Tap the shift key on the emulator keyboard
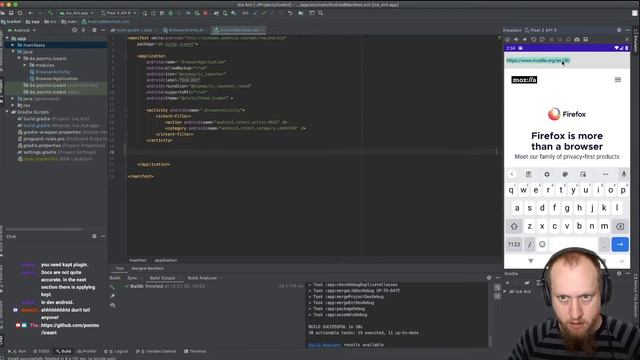This screenshot has width=640, height=360. click(x=514, y=226)
